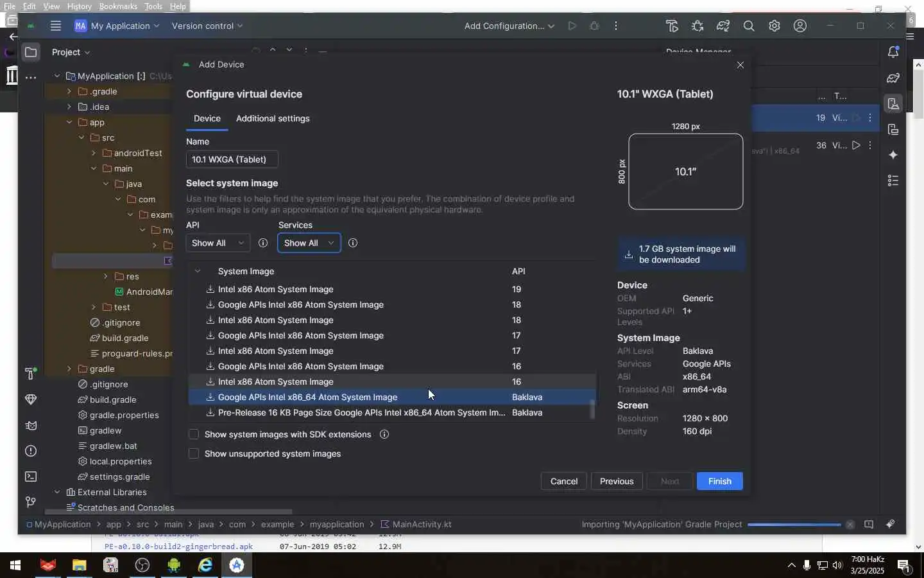Open the More actions kebab in main toolbar

click(616, 26)
